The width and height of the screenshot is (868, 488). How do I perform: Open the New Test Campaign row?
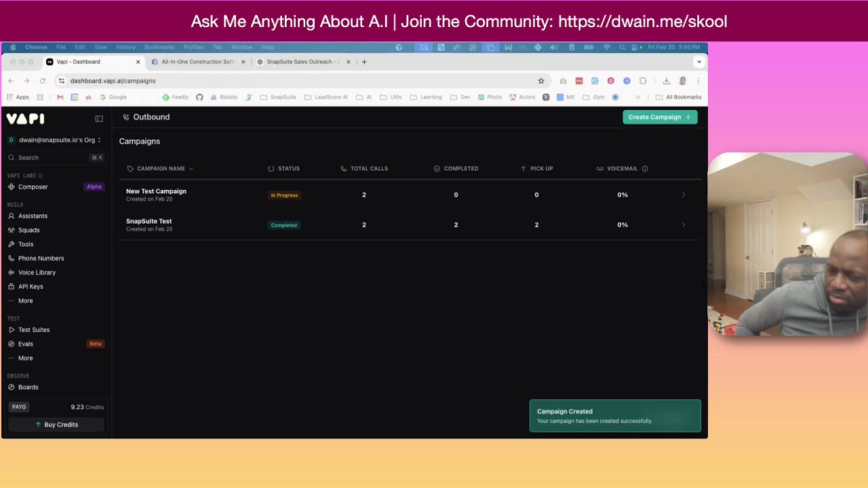(x=410, y=195)
